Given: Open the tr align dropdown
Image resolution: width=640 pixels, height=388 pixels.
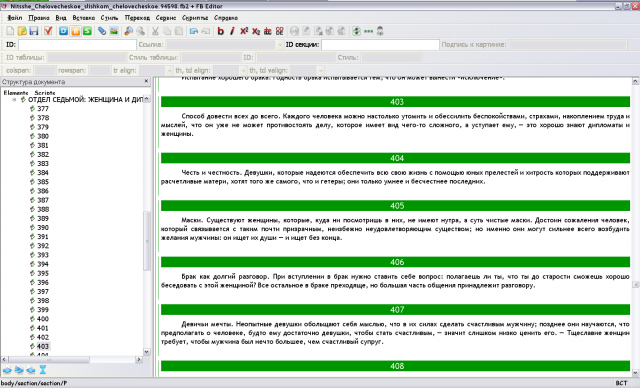Looking at the screenshot, I should pyautogui.click(x=169, y=71).
